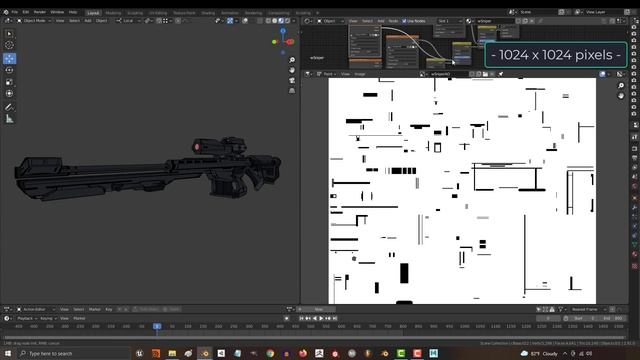
Task: Open image editor Image menu
Action: (x=360, y=74)
